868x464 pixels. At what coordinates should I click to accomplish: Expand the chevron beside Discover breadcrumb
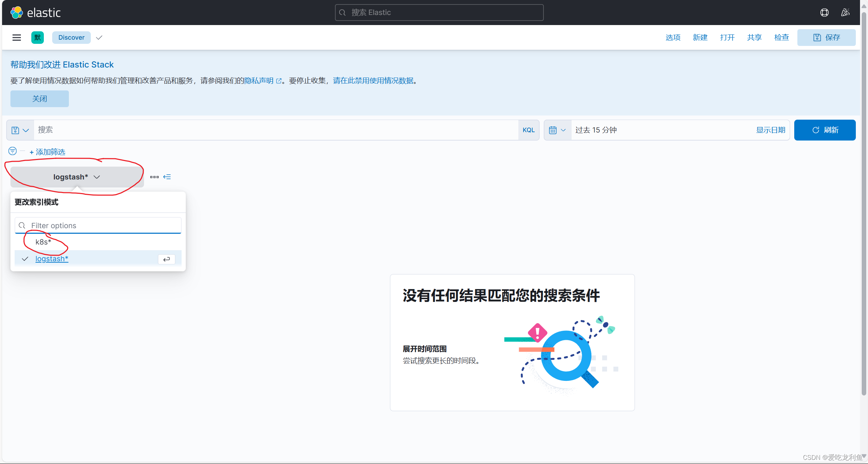[99, 38]
